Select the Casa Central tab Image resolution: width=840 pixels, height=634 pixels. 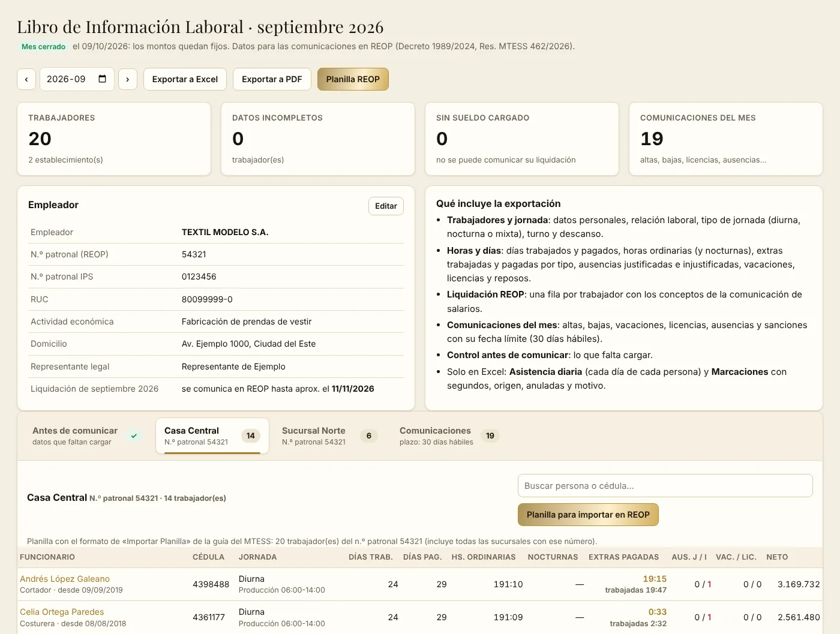pos(212,436)
